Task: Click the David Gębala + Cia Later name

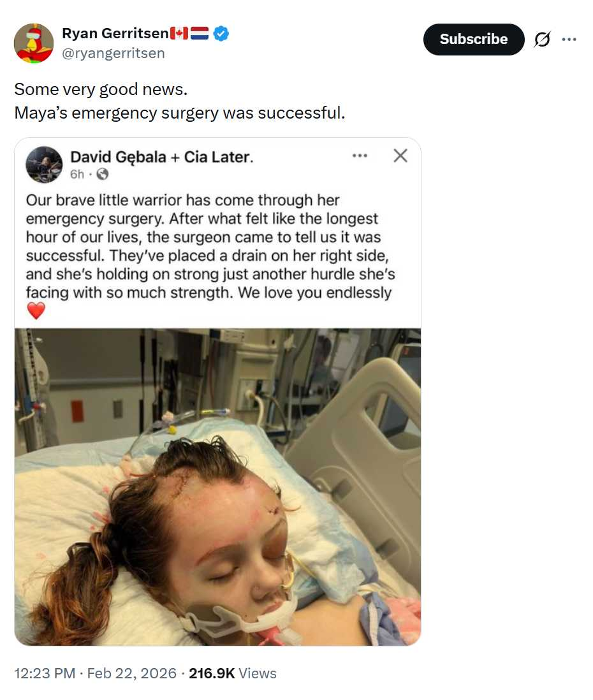Action: point(162,157)
